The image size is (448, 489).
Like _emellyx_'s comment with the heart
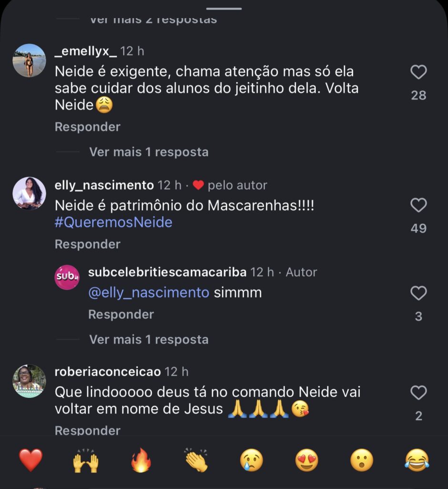tap(418, 73)
